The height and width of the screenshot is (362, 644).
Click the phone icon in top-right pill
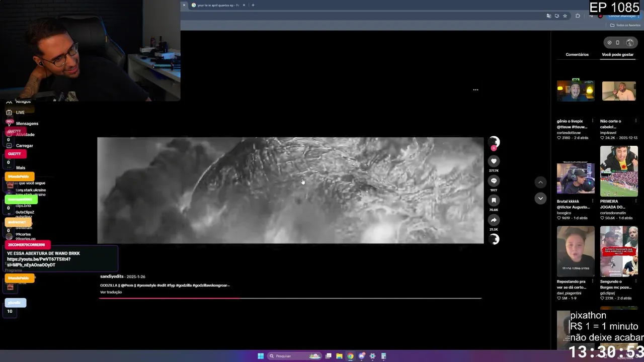coord(618,43)
